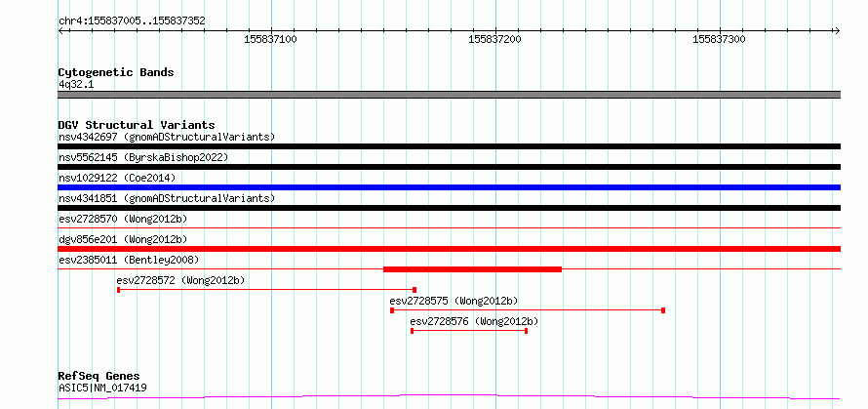Click the magenta ASIC5 gene track line
Viewport: 868px width, 409px height.
pyautogui.click(x=449, y=396)
